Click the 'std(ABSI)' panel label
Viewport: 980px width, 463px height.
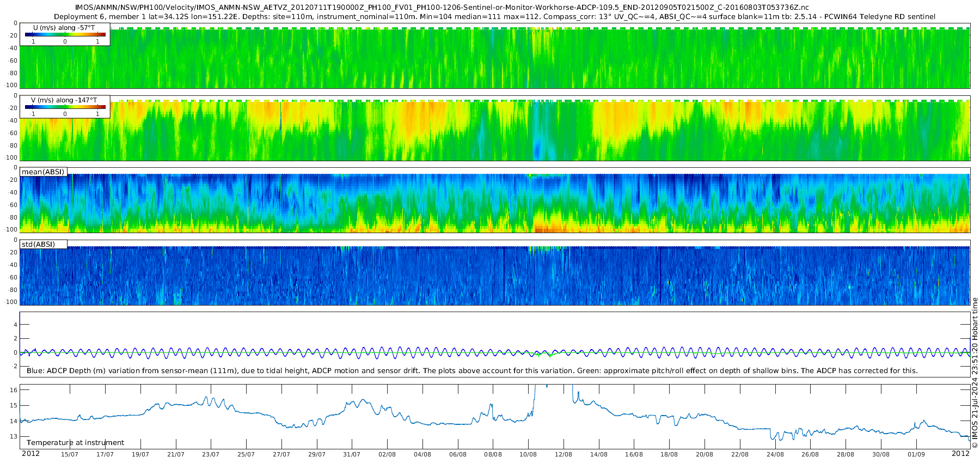pyautogui.click(x=38, y=244)
